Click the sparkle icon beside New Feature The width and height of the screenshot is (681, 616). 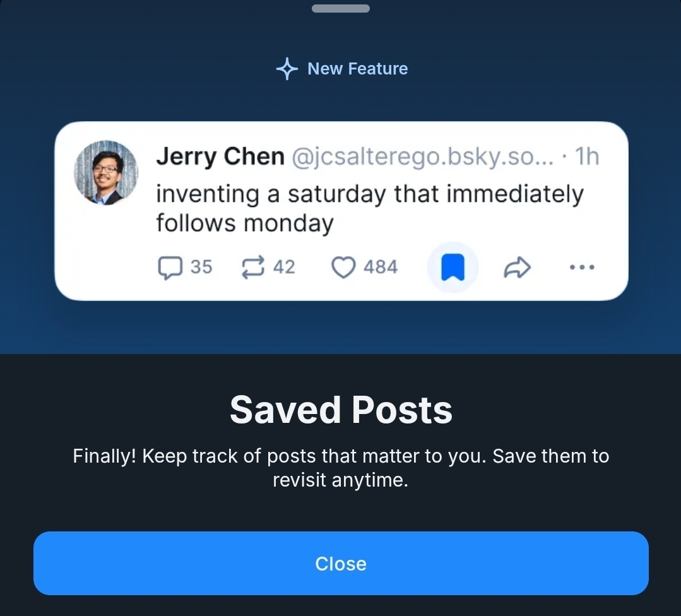pyautogui.click(x=287, y=69)
